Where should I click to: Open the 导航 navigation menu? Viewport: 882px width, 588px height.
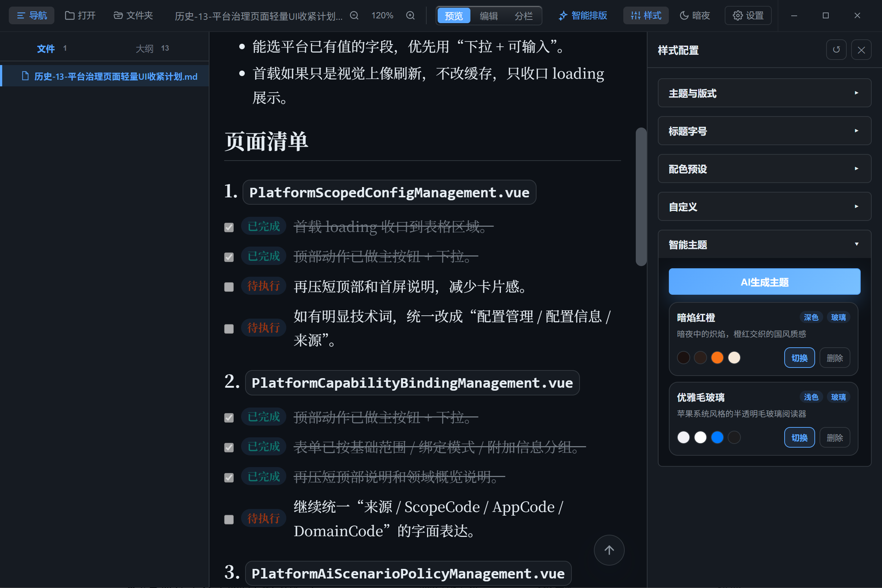[32, 15]
